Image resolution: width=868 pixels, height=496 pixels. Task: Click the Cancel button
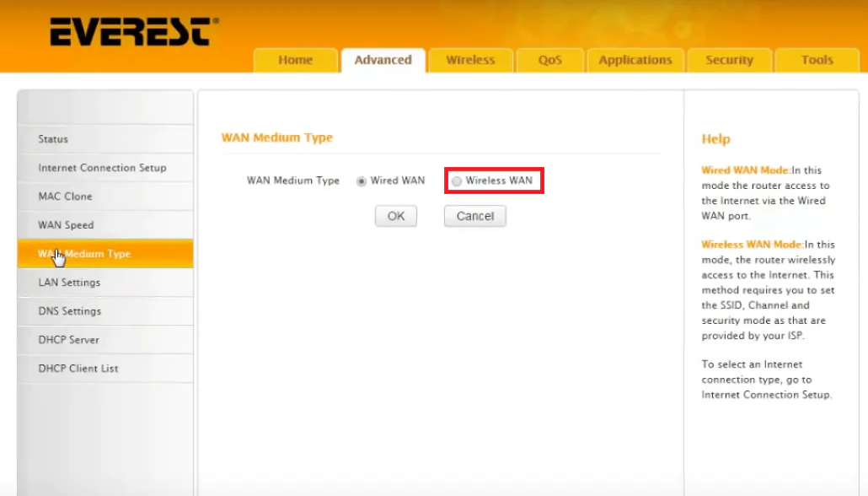[474, 216]
